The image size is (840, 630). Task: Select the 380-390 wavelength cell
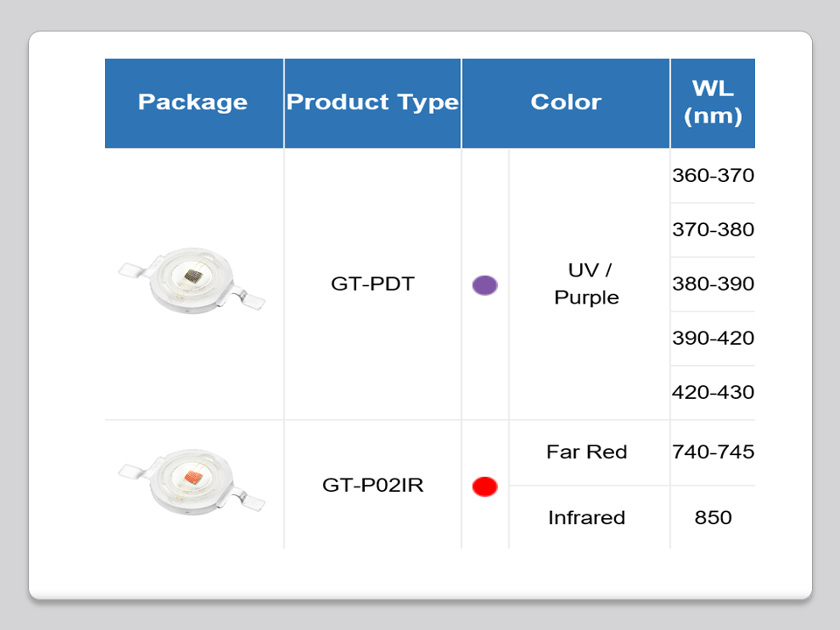tap(712, 284)
